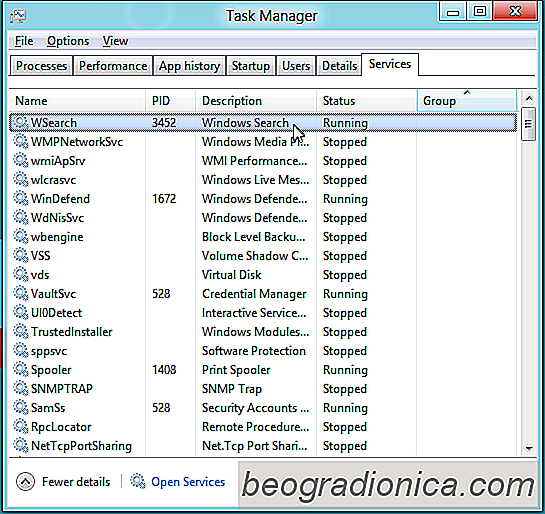This screenshot has height=514, width=545.
Task: Select the TrustedInstaller service name
Action: (72, 332)
